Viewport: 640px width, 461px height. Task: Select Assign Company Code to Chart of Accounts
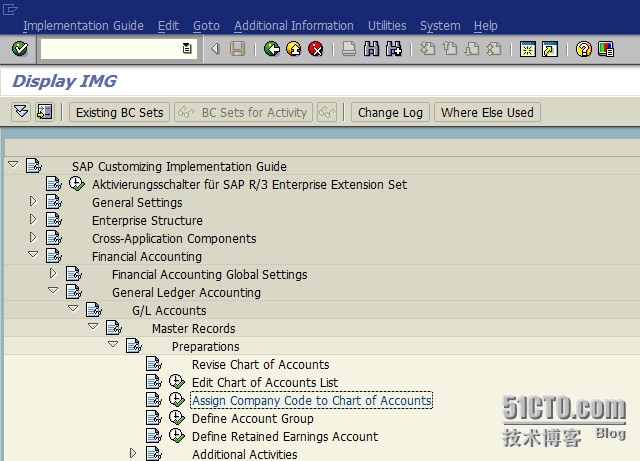(x=312, y=400)
